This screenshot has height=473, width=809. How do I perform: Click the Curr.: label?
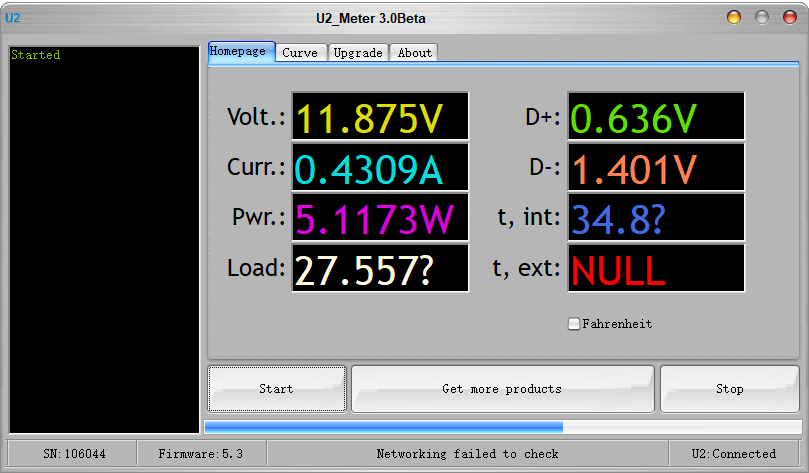pyautogui.click(x=256, y=167)
